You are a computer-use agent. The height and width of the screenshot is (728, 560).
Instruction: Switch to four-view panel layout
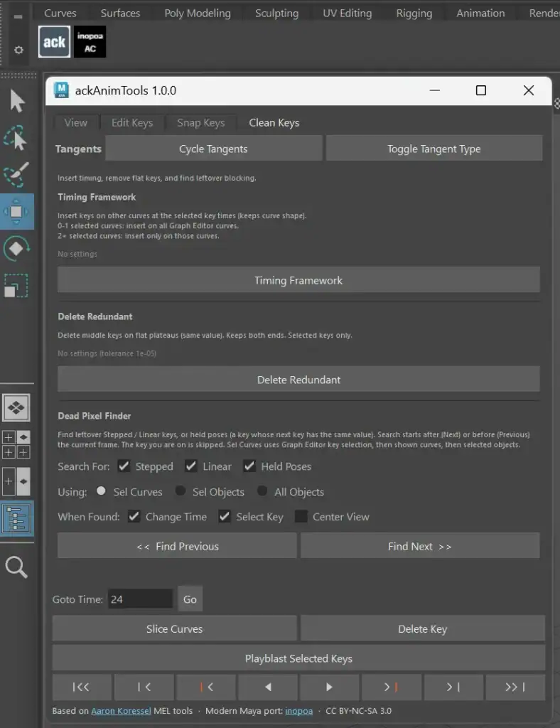tap(17, 444)
